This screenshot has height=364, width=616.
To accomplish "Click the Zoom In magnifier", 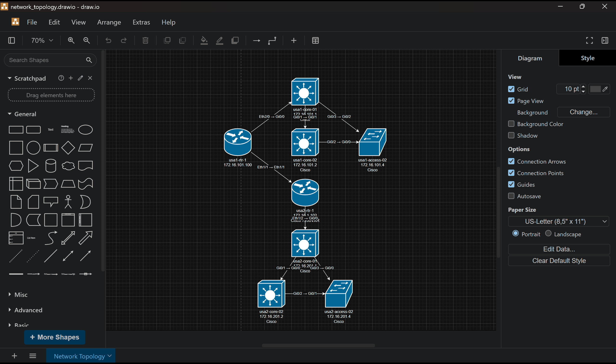I will coord(71,40).
